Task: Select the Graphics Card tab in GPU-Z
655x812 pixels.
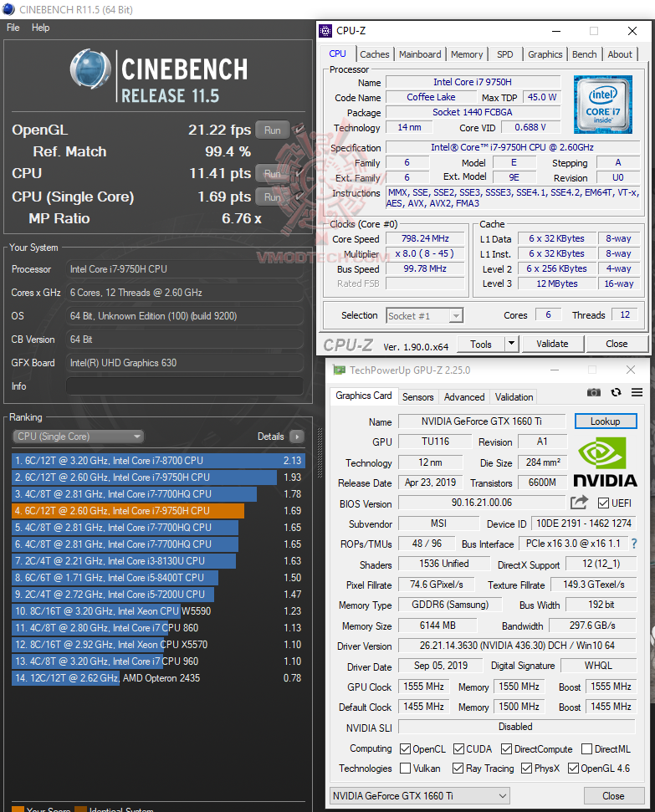Action: [x=364, y=396]
